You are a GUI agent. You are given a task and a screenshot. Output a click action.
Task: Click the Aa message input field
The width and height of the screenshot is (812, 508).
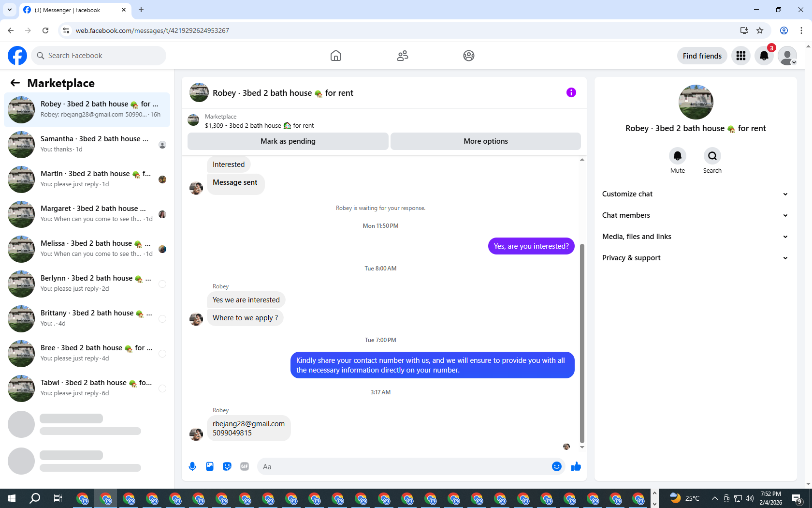point(404,466)
